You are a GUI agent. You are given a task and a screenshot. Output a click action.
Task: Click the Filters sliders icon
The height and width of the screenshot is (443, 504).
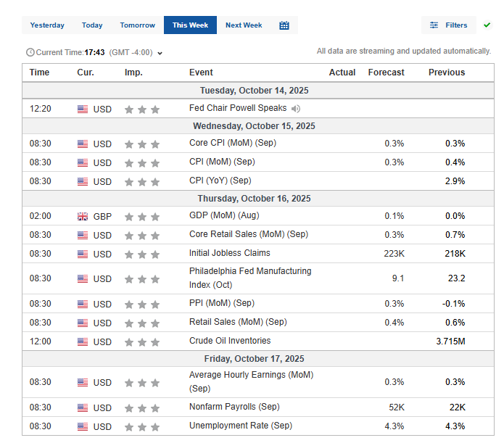click(434, 25)
